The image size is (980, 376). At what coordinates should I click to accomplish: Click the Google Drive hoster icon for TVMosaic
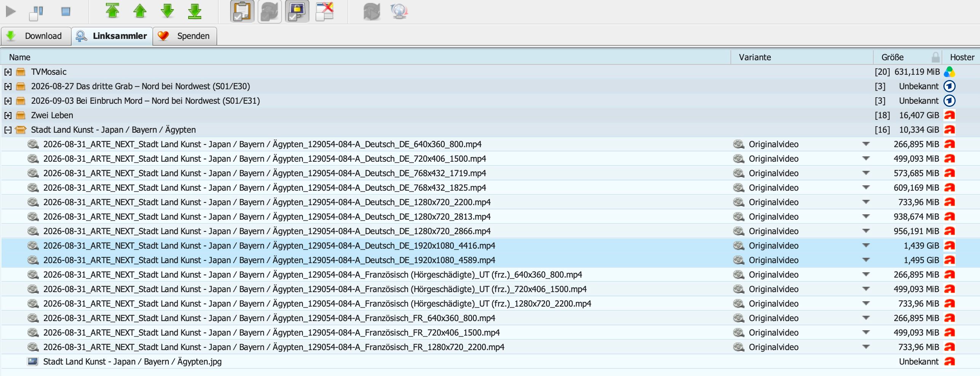point(950,72)
